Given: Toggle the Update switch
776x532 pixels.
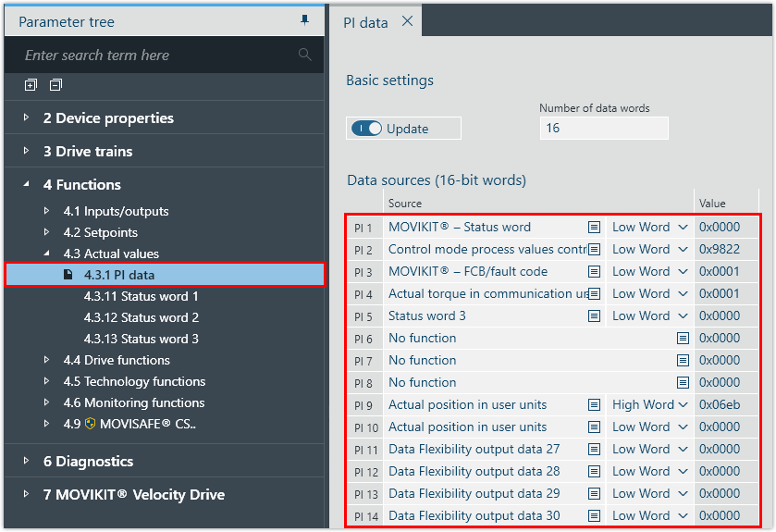Looking at the screenshot, I should pos(367,129).
